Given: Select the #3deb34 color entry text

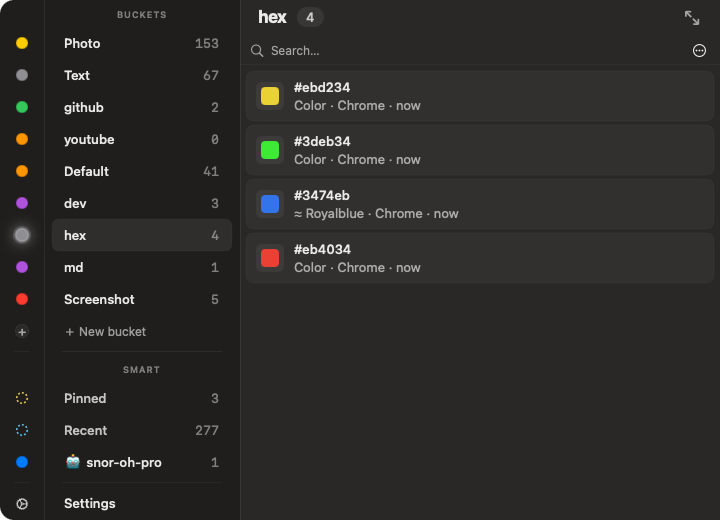Looking at the screenshot, I should coord(322,141).
